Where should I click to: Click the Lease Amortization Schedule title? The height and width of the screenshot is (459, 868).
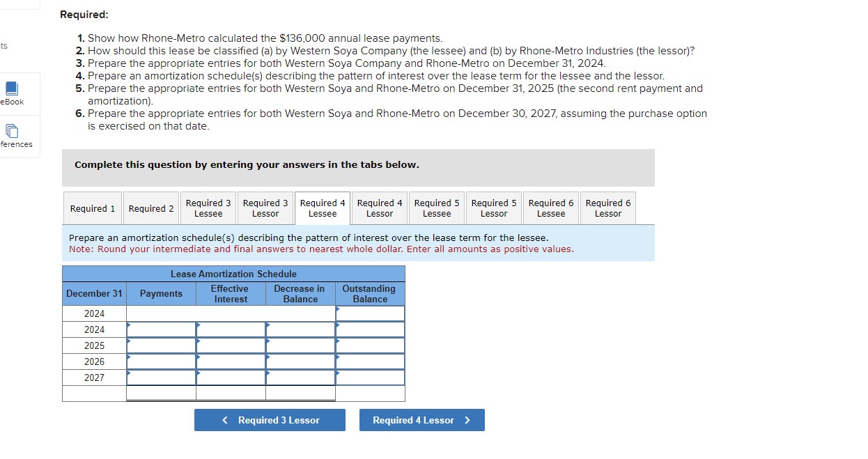(233, 274)
